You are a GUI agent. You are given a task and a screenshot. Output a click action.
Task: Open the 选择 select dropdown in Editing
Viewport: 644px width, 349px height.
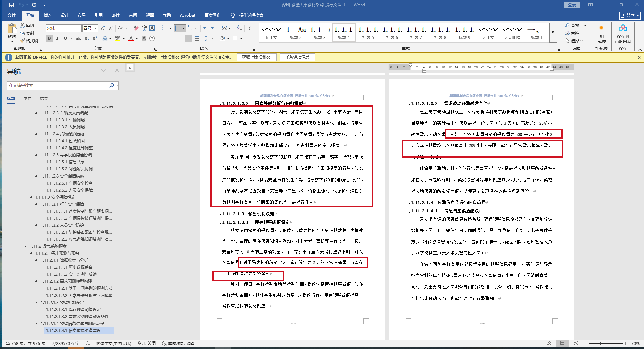coord(574,41)
